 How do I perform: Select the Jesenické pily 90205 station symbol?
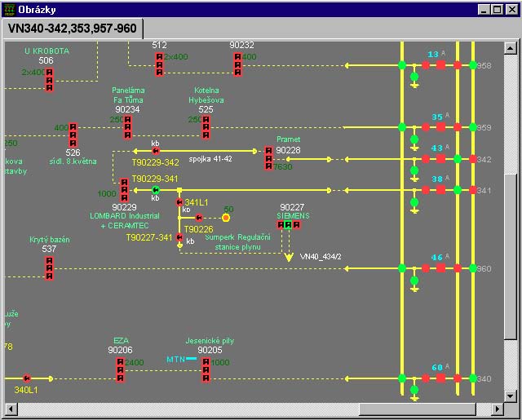(x=206, y=369)
